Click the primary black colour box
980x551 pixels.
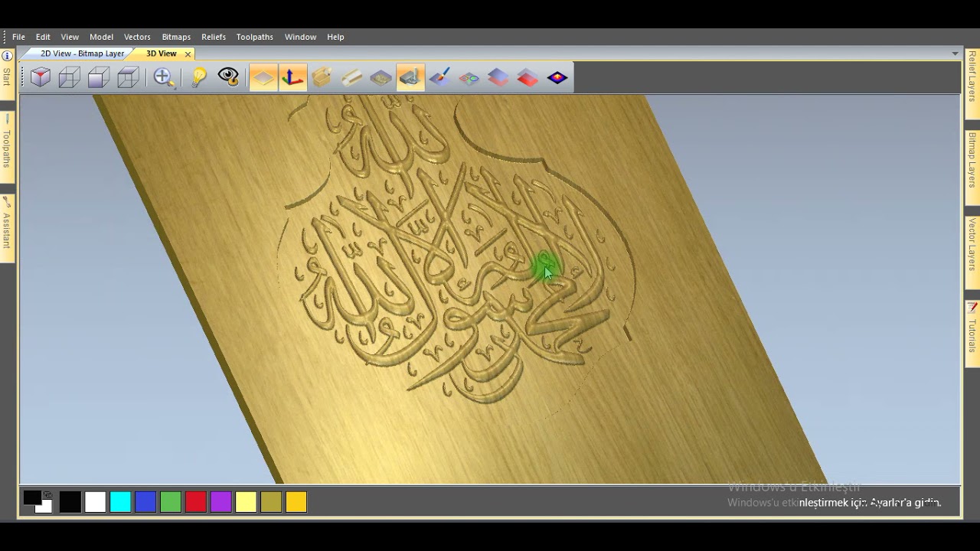coord(32,498)
